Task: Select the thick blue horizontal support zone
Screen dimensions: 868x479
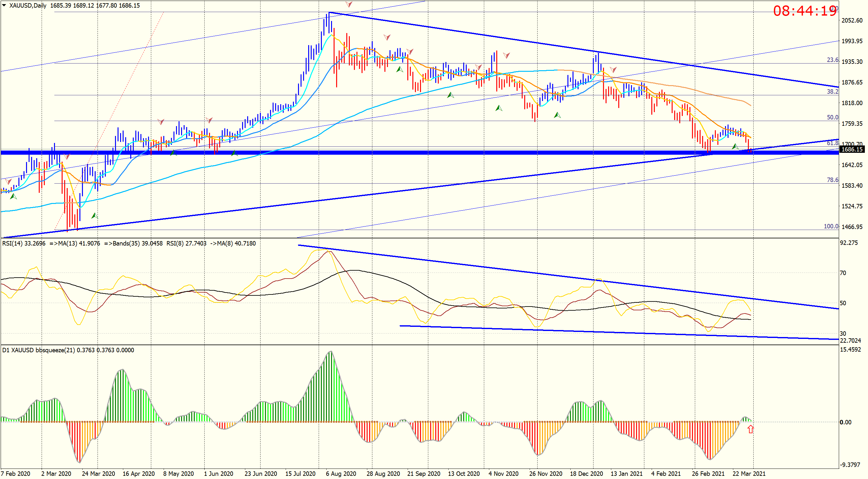Action: pyautogui.click(x=404, y=153)
